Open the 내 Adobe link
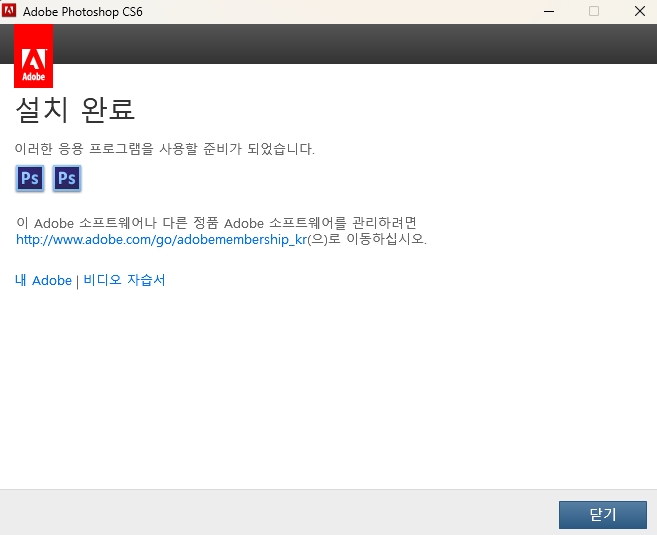The image size is (657, 535). point(43,280)
